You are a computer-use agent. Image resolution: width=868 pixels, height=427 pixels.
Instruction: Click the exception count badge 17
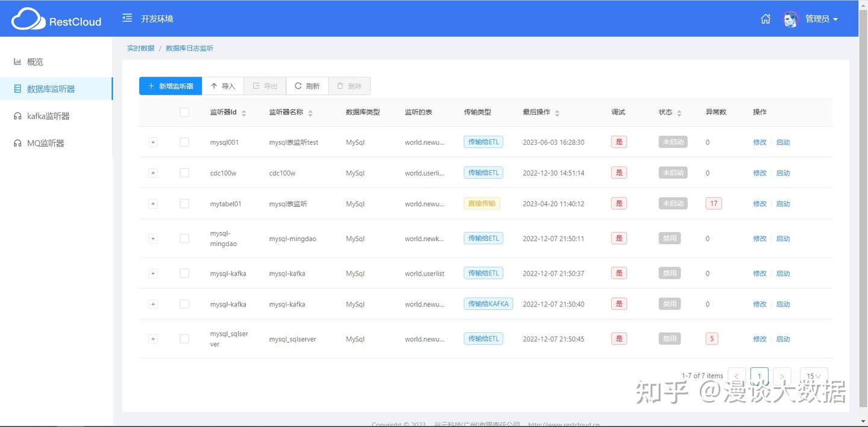coord(714,203)
